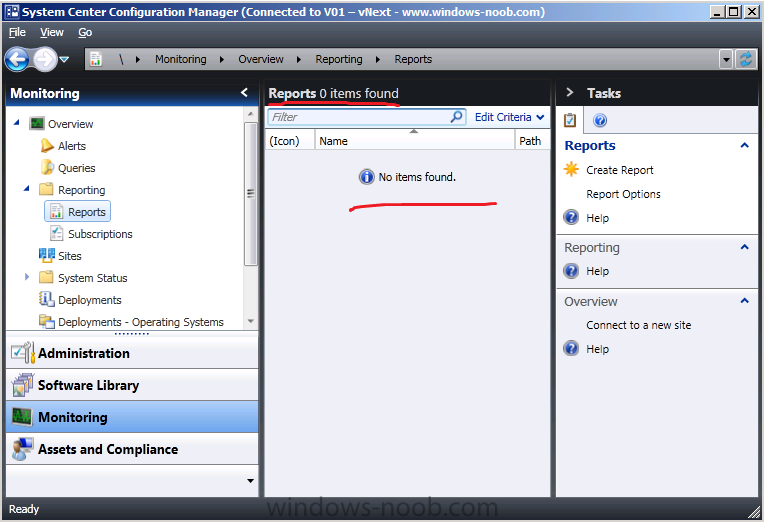Collapse the Overview task group
The width and height of the screenshot is (764, 522).
(744, 301)
